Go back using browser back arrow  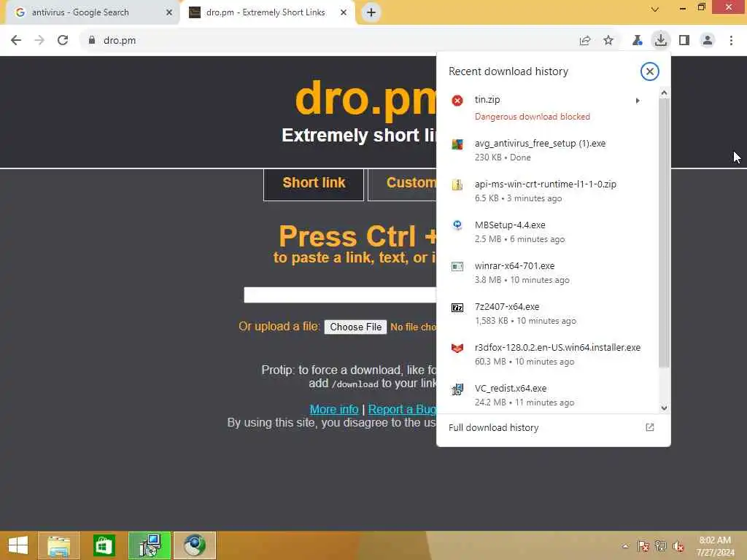[16, 41]
